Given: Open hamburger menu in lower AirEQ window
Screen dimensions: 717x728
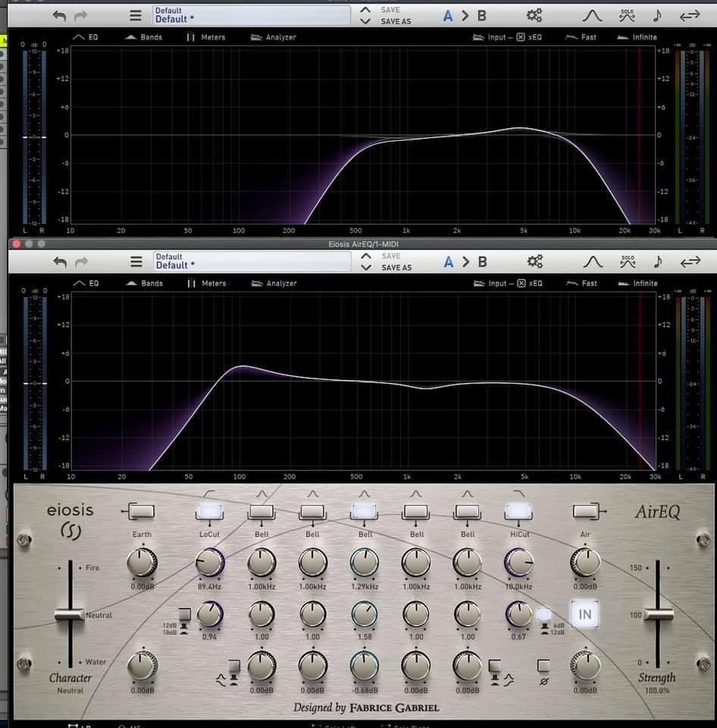Looking at the screenshot, I should [x=136, y=262].
